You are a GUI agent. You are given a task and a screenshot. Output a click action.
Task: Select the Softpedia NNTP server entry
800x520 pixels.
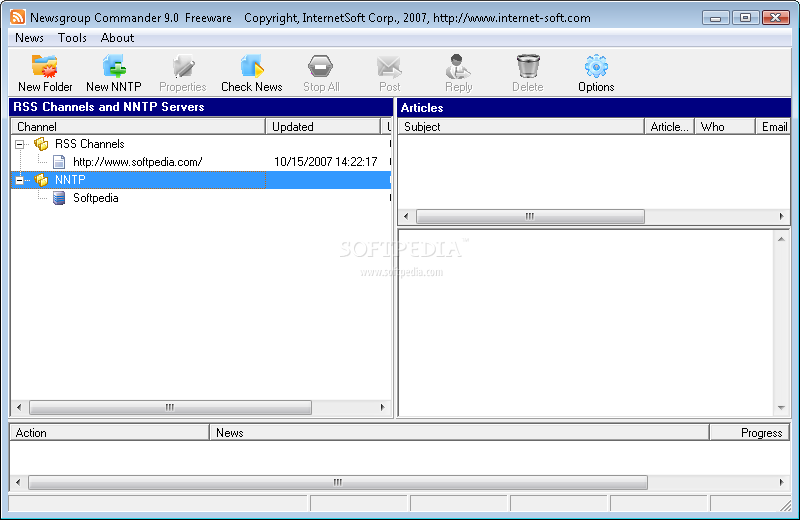click(95, 198)
